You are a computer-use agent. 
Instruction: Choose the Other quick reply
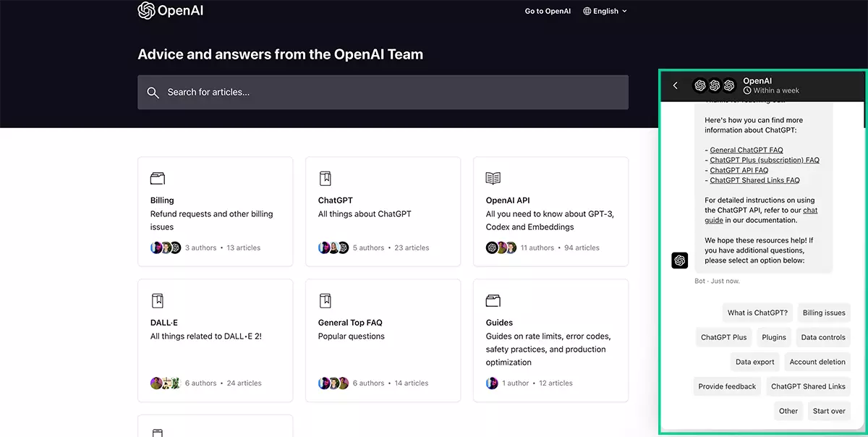click(x=788, y=411)
